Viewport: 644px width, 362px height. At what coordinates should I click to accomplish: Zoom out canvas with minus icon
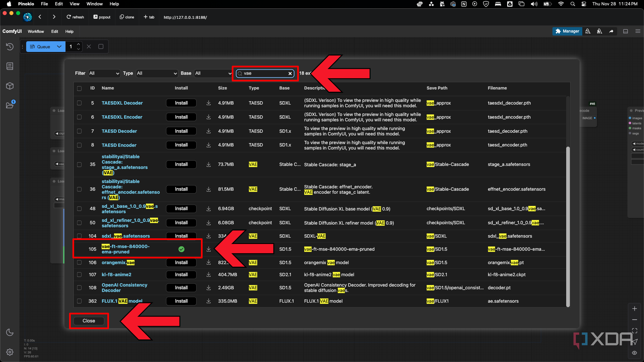(x=635, y=320)
